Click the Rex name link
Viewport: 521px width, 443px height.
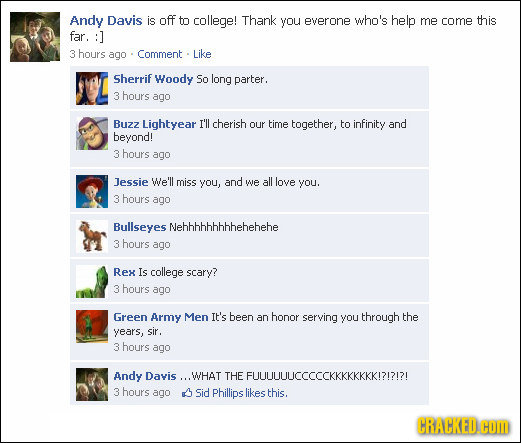(x=124, y=272)
